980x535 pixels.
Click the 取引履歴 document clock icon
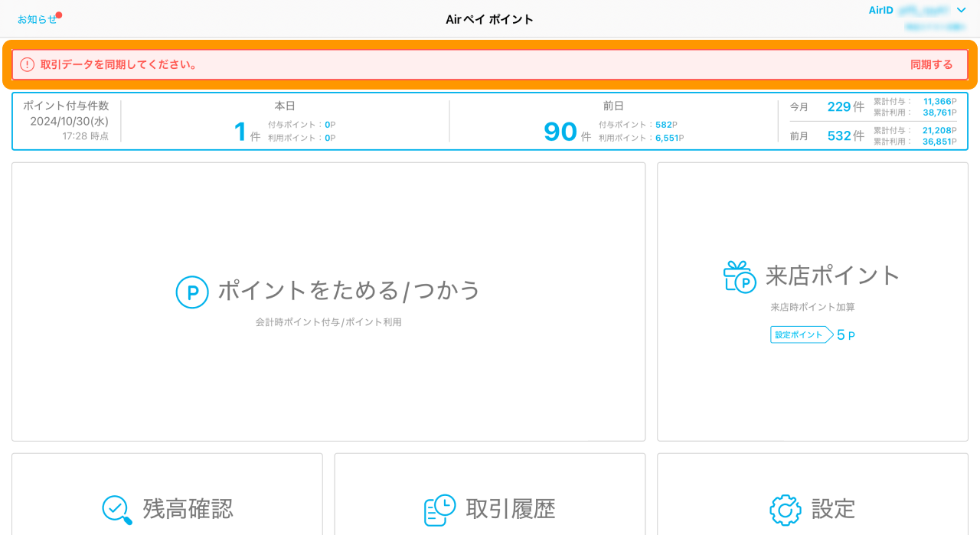tap(440, 510)
